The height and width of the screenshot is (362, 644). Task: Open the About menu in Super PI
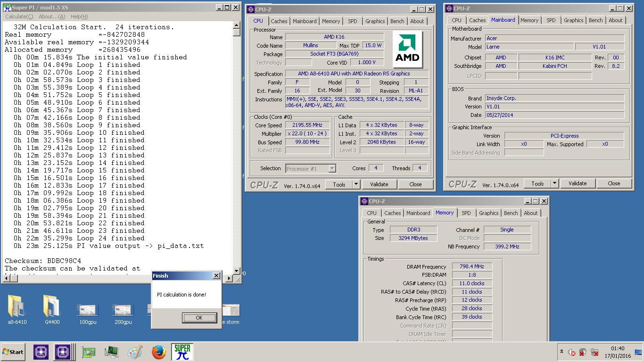(x=52, y=16)
